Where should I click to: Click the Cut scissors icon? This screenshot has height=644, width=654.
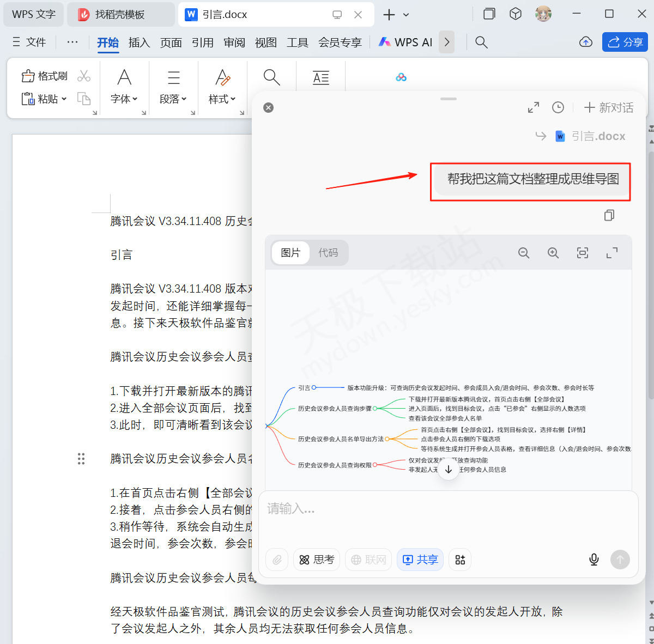click(84, 76)
